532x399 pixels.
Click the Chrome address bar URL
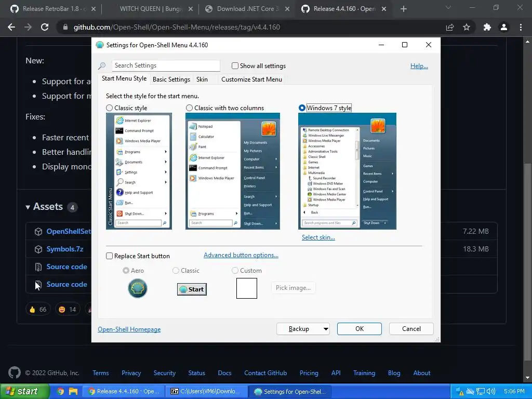coord(177,27)
